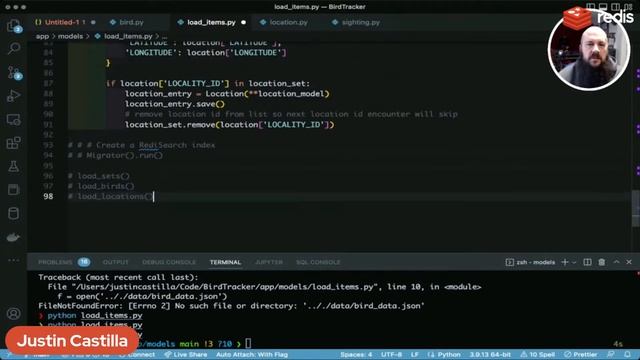Open the Run and Debug view

(13, 96)
